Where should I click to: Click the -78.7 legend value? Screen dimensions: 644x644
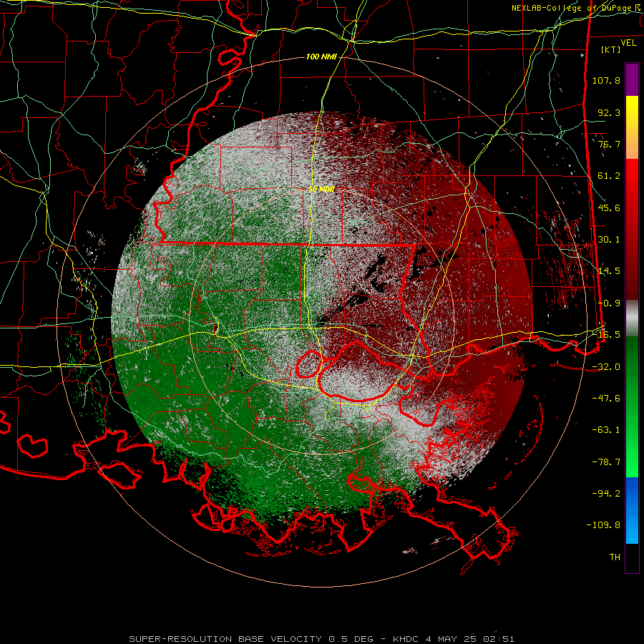tap(606, 462)
